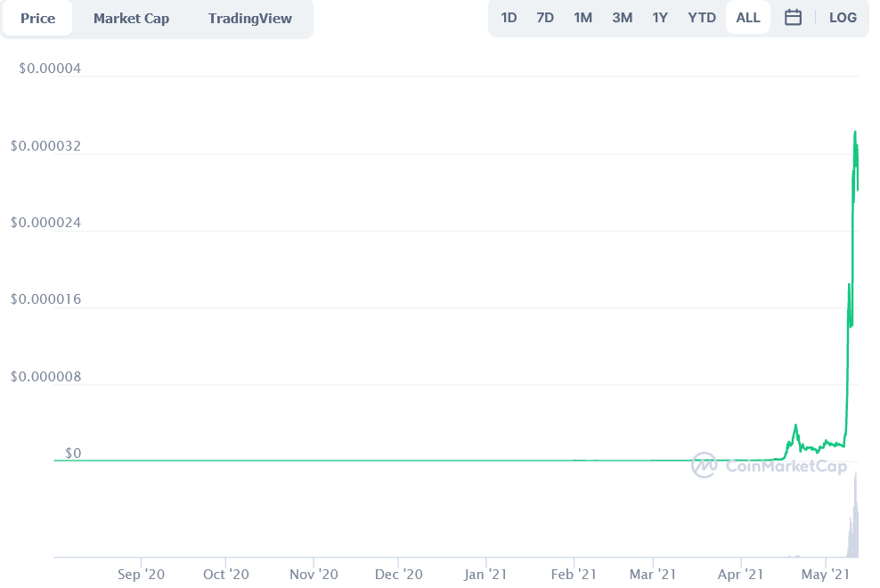Switch to the Price tab

pyautogui.click(x=37, y=18)
